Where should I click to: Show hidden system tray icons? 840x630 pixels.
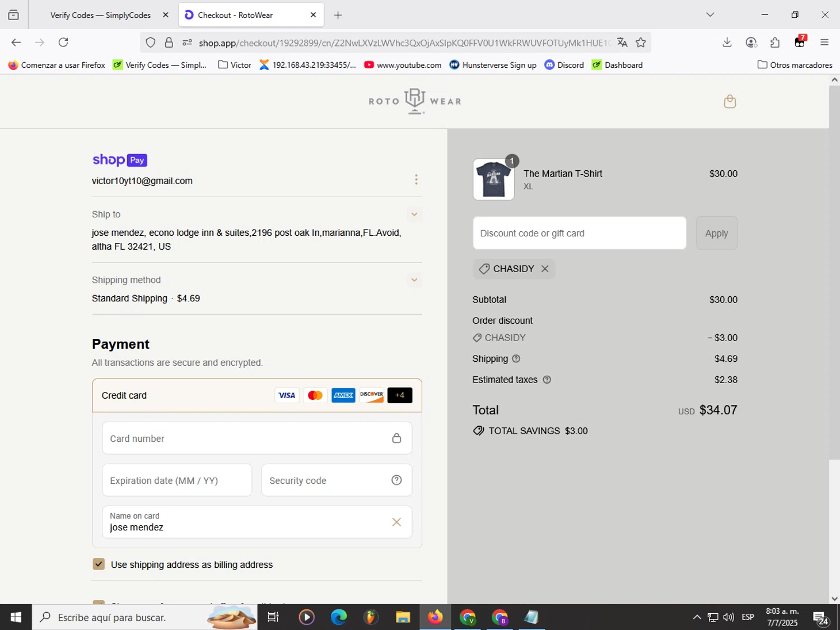coord(697,617)
